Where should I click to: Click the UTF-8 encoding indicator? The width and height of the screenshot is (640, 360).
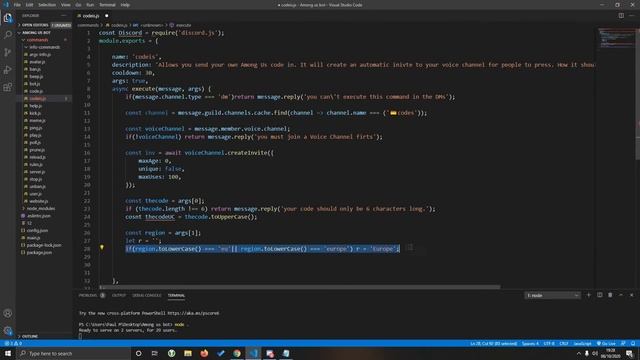click(549, 344)
